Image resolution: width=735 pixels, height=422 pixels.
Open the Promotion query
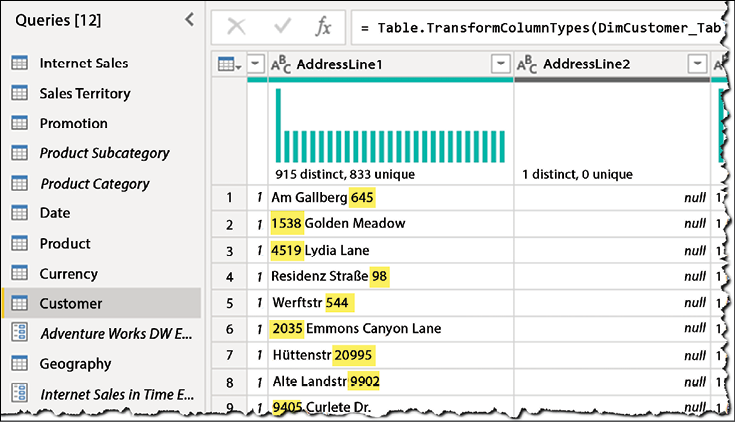pos(74,123)
